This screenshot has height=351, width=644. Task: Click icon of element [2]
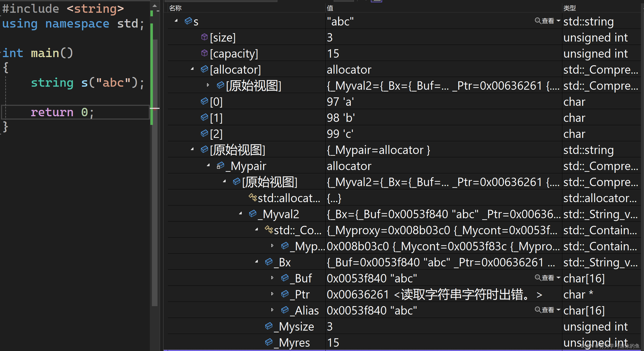pyautogui.click(x=204, y=133)
